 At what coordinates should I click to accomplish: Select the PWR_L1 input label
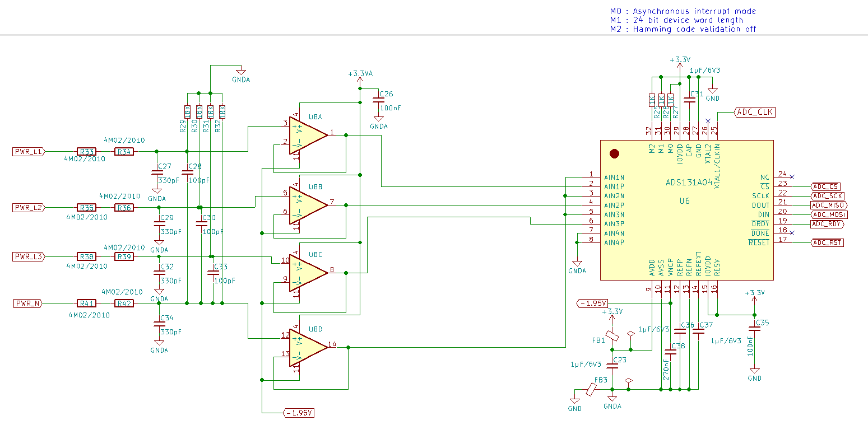[x=29, y=151]
